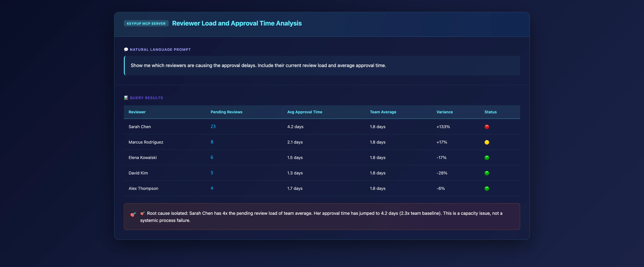Click the NATURAL LANGUAGE PROMPT label

(160, 49)
